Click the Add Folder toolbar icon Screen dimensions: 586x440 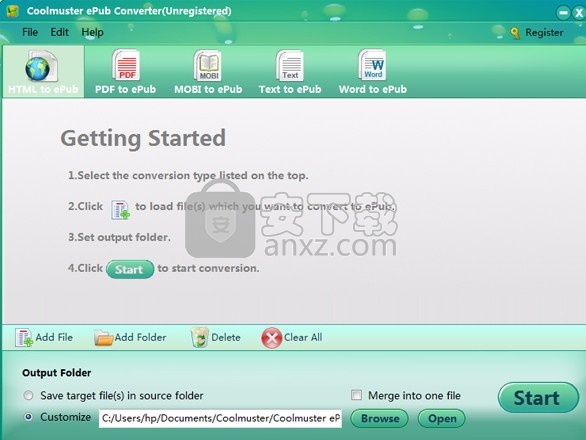point(104,338)
